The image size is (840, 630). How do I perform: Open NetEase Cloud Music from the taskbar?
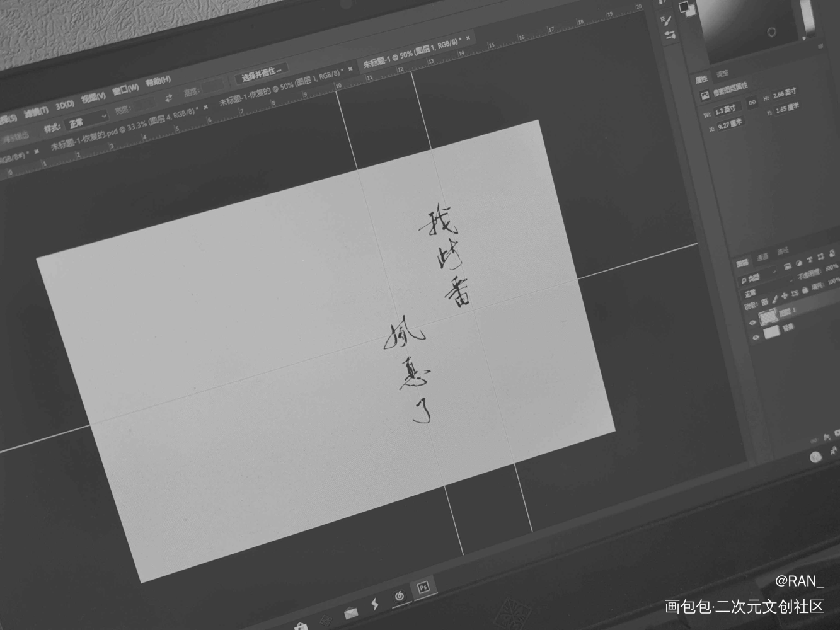point(400,595)
